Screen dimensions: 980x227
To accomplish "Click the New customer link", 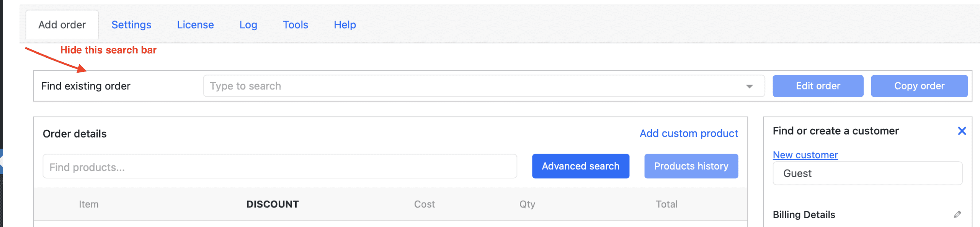I will coord(805,155).
